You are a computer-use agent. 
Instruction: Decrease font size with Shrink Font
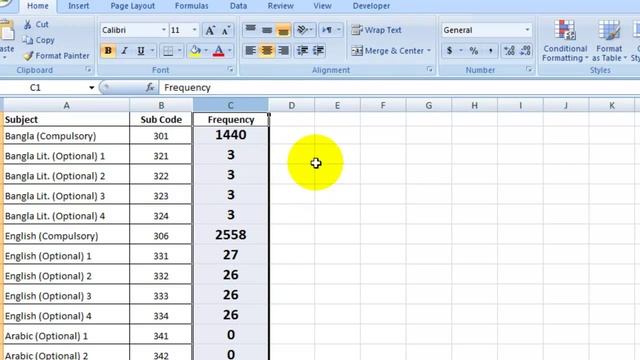click(x=226, y=30)
